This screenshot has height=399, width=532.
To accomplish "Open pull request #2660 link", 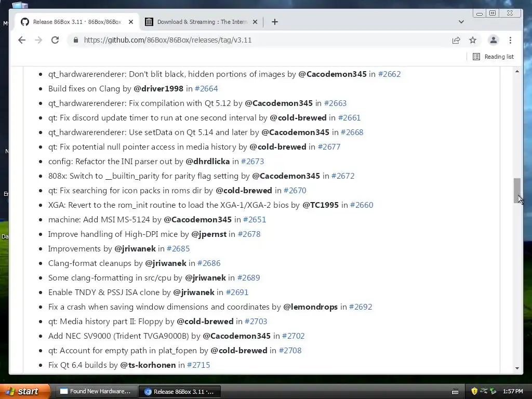I will click(x=362, y=205).
